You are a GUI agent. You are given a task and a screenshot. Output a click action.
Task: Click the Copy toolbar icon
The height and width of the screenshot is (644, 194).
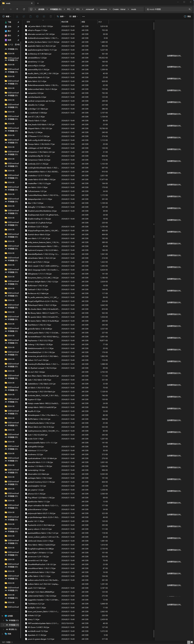24,17
